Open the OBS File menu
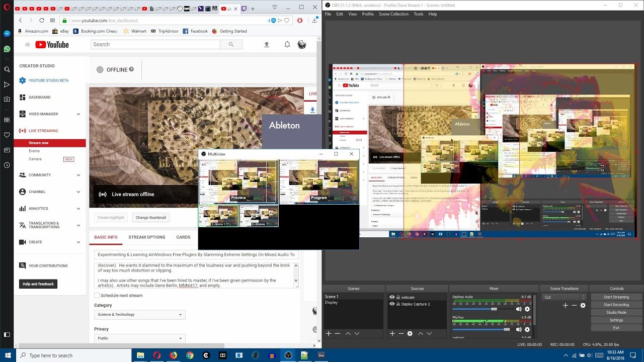 [328, 14]
